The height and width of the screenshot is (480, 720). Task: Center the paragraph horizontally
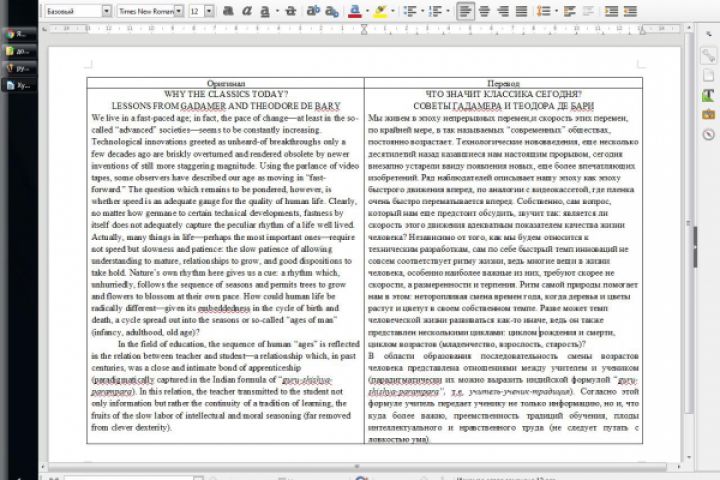click(x=484, y=11)
